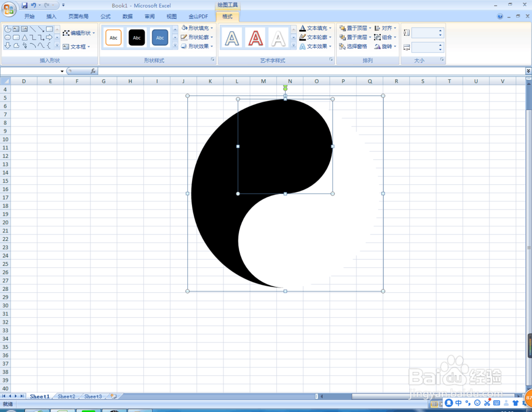The height and width of the screenshot is (412, 532).
Task: Select the cloud shape
Action: point(16,45)
